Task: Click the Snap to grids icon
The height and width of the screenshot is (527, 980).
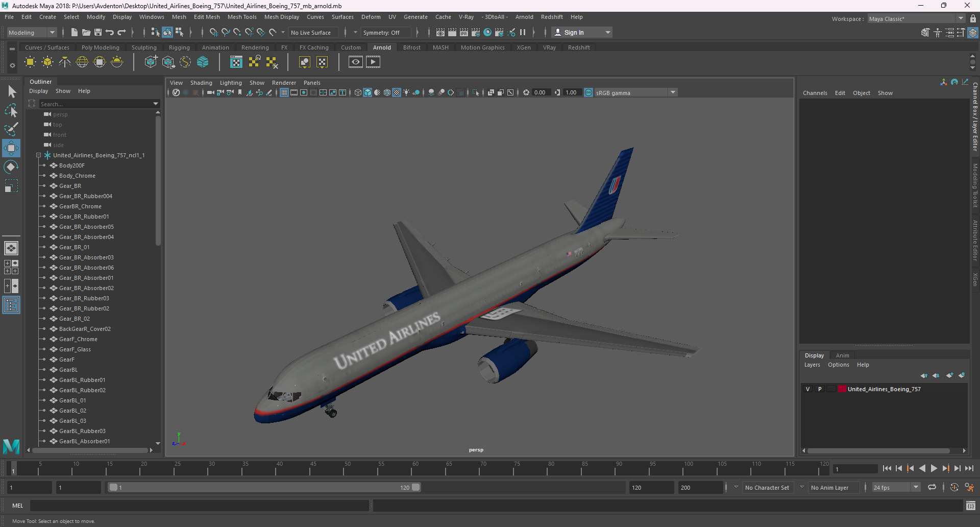Action: [214, 32]
